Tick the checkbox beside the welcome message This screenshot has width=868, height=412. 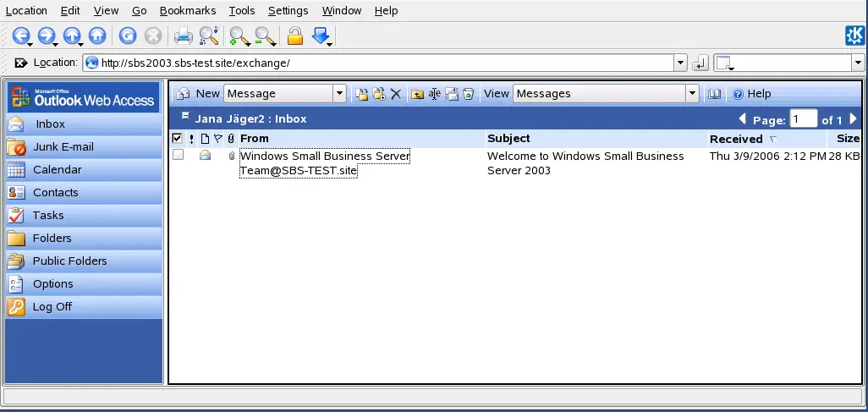click(x=178, y=155)
